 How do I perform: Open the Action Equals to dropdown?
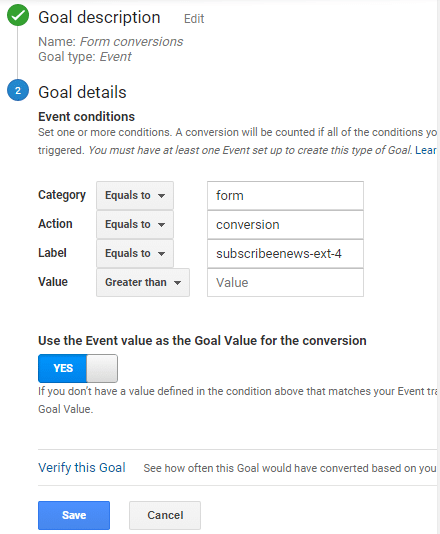[x=135, y=224]
